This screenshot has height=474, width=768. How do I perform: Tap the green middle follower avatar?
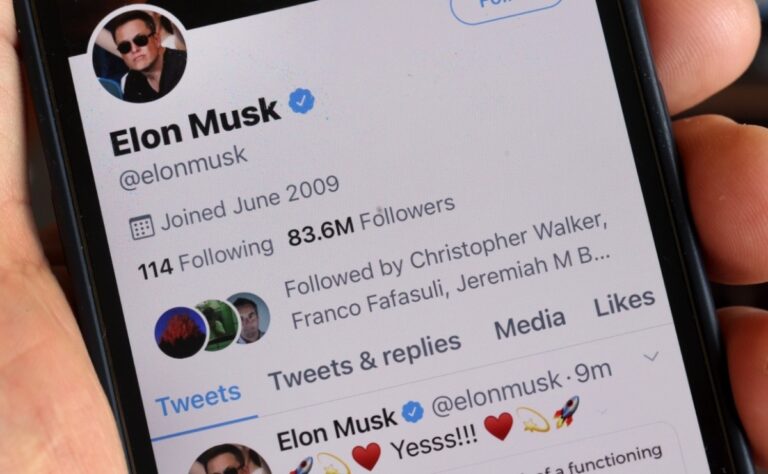[x=218, y=323]
